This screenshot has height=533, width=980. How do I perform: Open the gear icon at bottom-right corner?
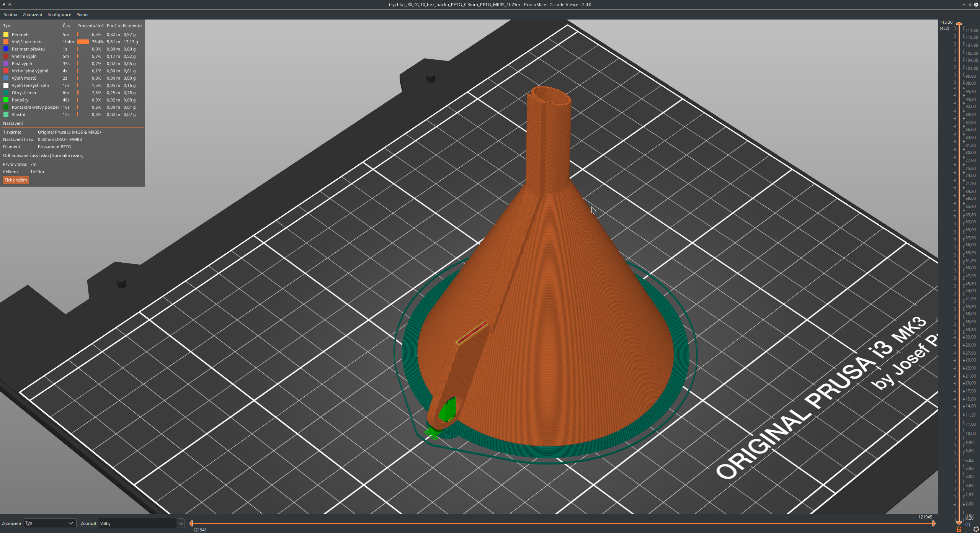click(x=976, y=530)
